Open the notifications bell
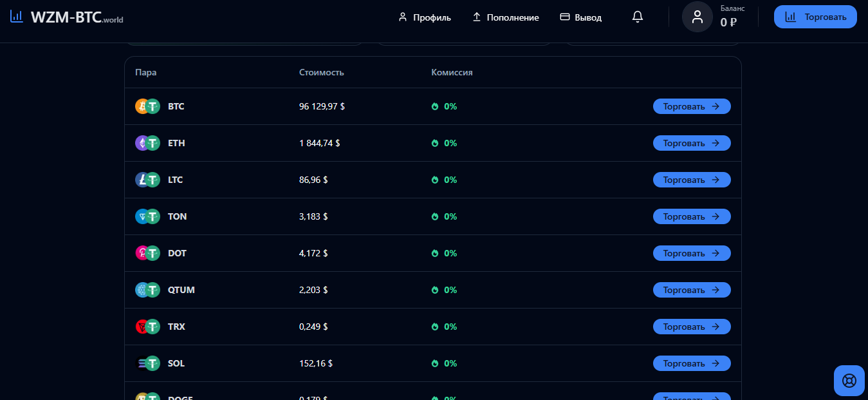The image size is (868, 400). [638, 17]
